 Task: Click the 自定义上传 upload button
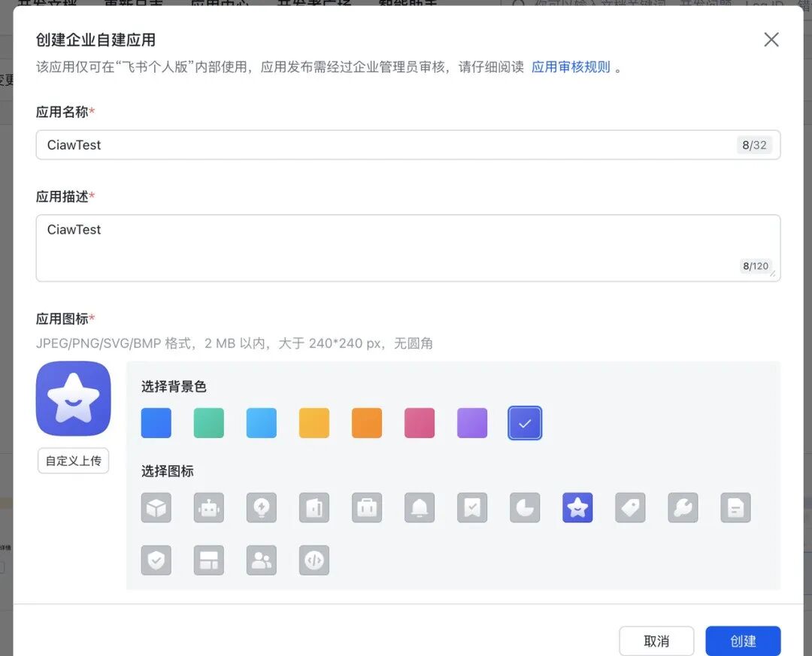73,461
